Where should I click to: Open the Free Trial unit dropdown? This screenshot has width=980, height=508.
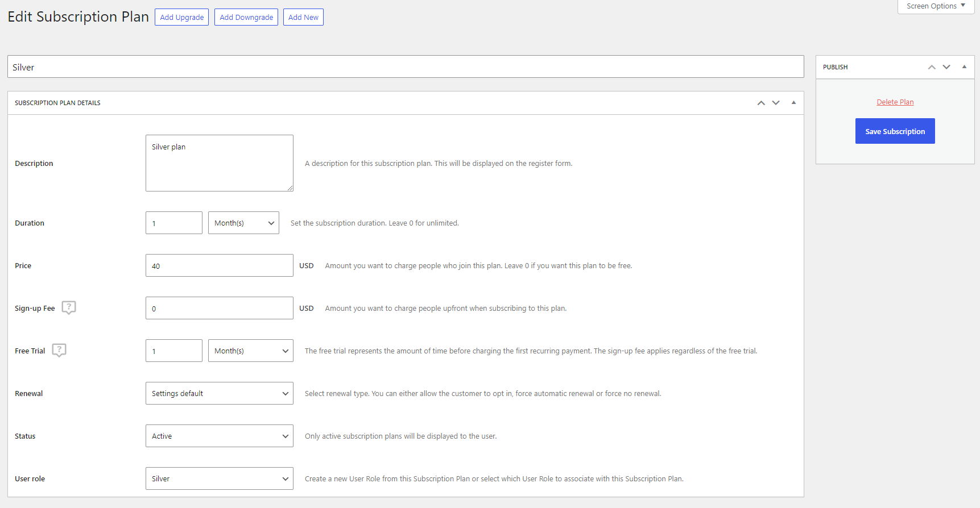(251, 351)
